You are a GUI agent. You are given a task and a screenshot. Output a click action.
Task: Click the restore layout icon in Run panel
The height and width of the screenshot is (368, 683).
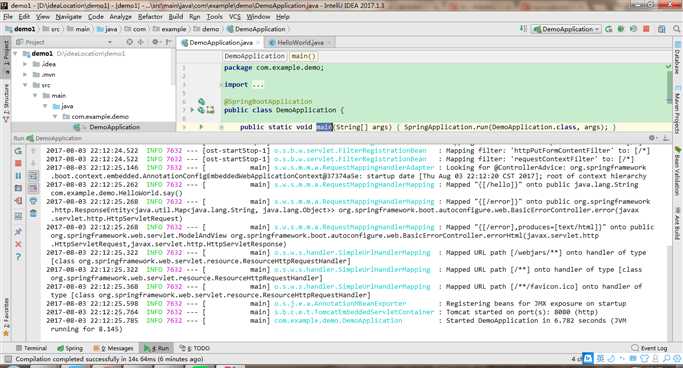pyautogui.click(x=18, y=216)
